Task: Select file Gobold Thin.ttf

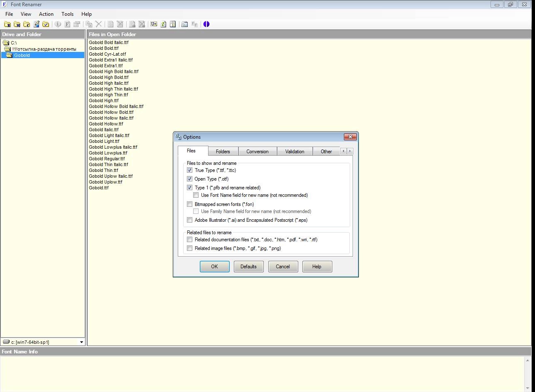Action: click(x=103, y=170)
